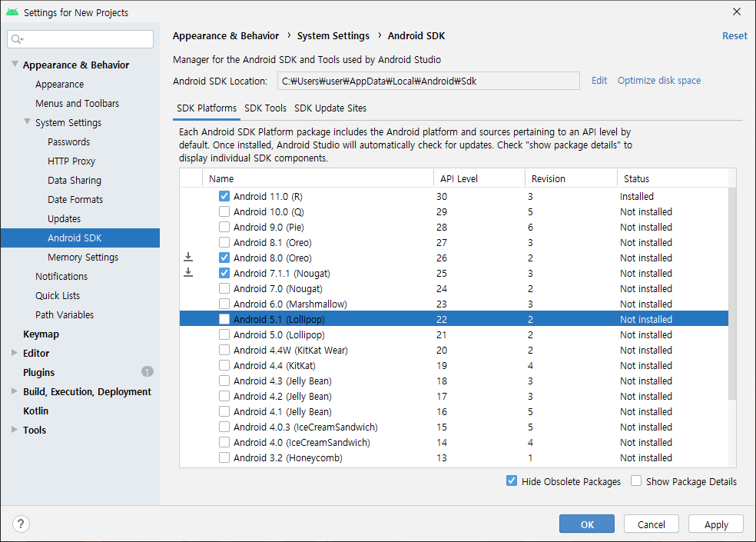The image size is (756, 542).
Task: Open Quick Lists settings
Action: [58, 296]
